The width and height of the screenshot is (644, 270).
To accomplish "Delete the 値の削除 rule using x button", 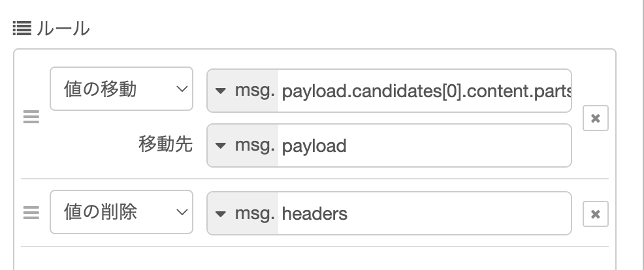I will 595,213.
